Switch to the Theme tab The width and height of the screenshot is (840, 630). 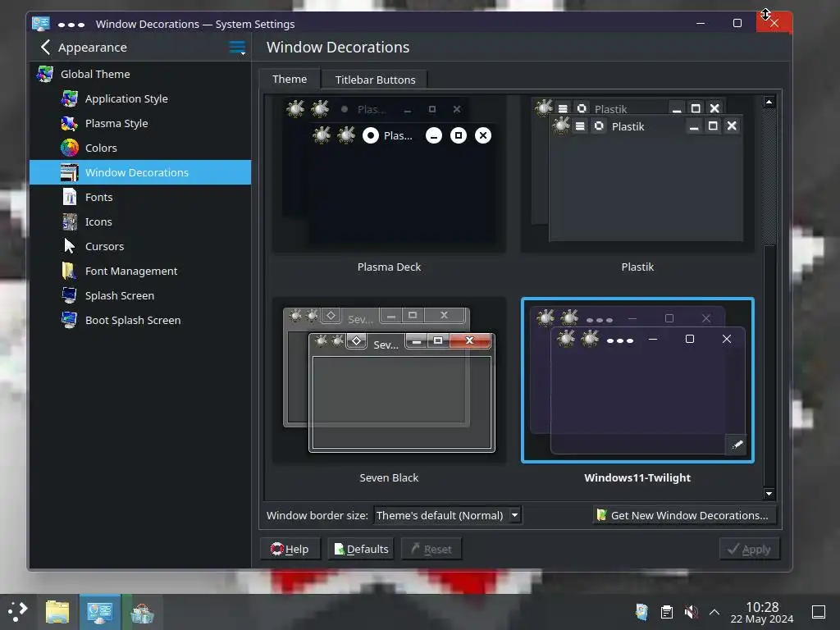coord(290,80)
